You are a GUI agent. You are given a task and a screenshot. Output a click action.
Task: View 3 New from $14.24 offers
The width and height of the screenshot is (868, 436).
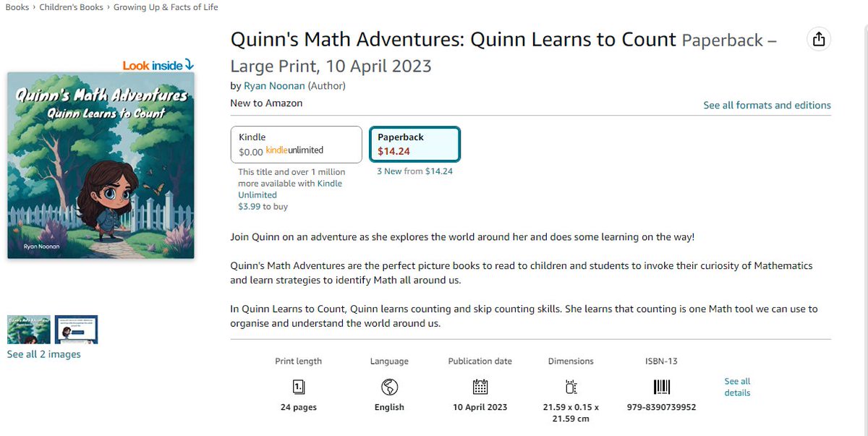pyautogui.click(x=414, y=171)
